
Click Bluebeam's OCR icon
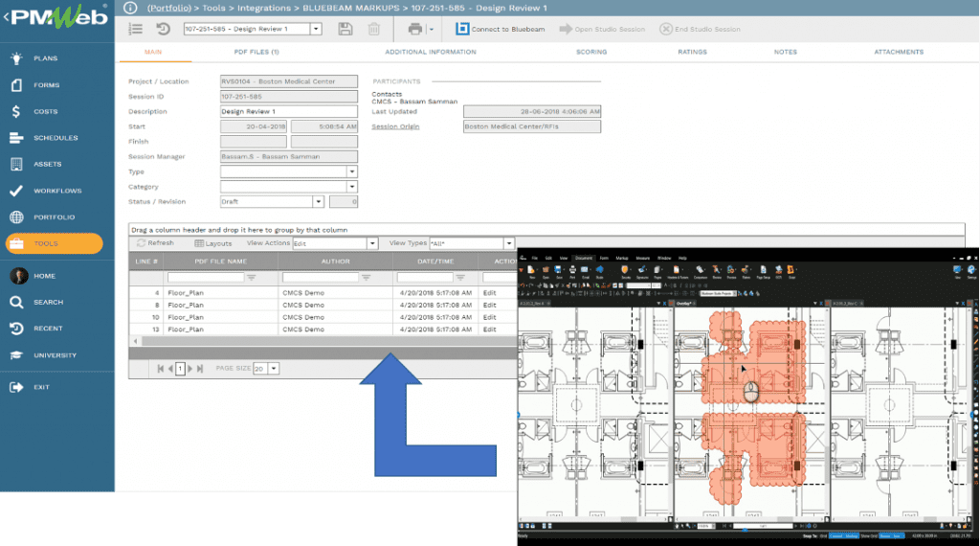click(778, 271)
